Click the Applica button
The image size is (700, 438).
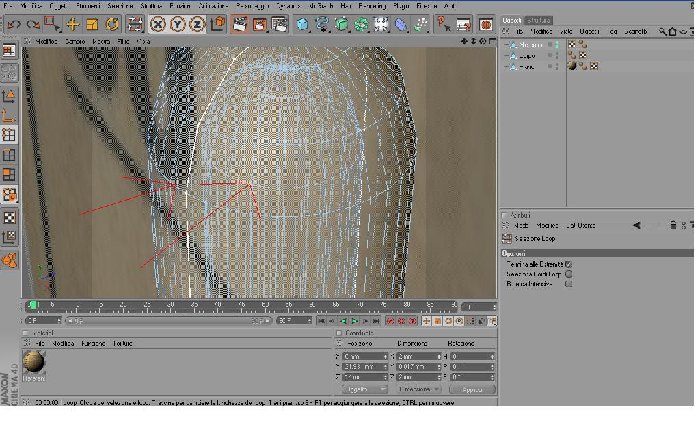pos(472,389)
